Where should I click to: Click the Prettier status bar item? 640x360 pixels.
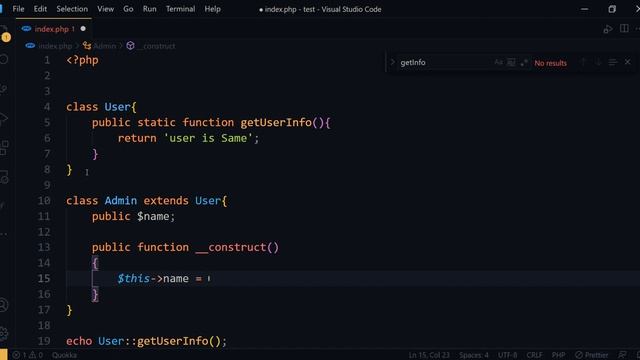[591, 355]
